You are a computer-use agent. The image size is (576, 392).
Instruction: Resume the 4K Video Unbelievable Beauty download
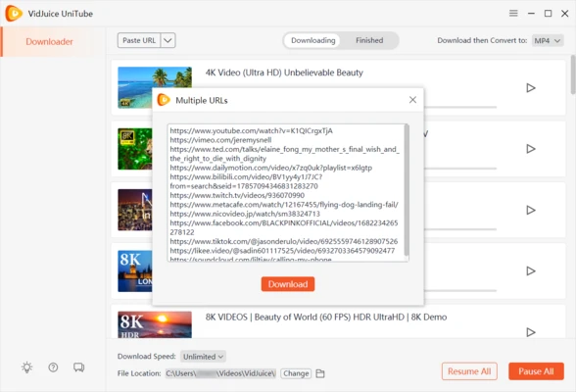(531, 88)
